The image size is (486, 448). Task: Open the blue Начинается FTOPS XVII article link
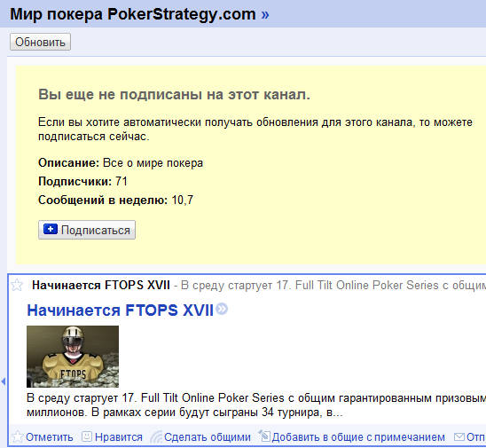121,310
